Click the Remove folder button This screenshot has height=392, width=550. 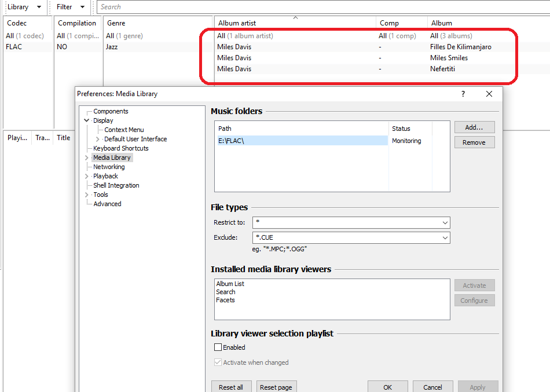474,142
